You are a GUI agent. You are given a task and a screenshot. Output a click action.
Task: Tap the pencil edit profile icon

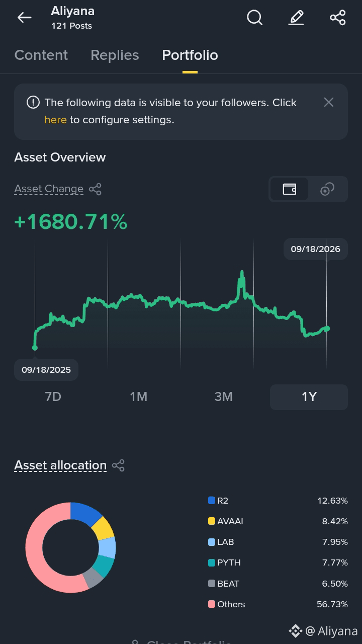pyautogui.click(x=297, y=18)
